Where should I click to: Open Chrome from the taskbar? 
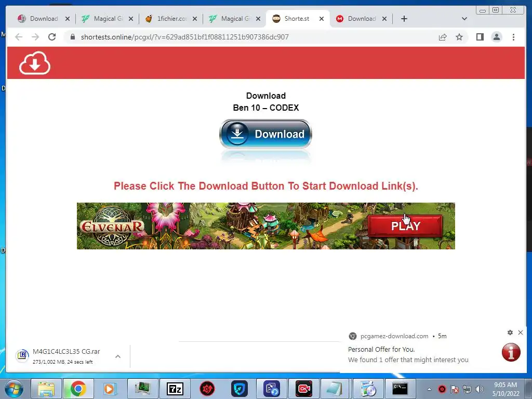pyautogui.click(x=78, y=389)
